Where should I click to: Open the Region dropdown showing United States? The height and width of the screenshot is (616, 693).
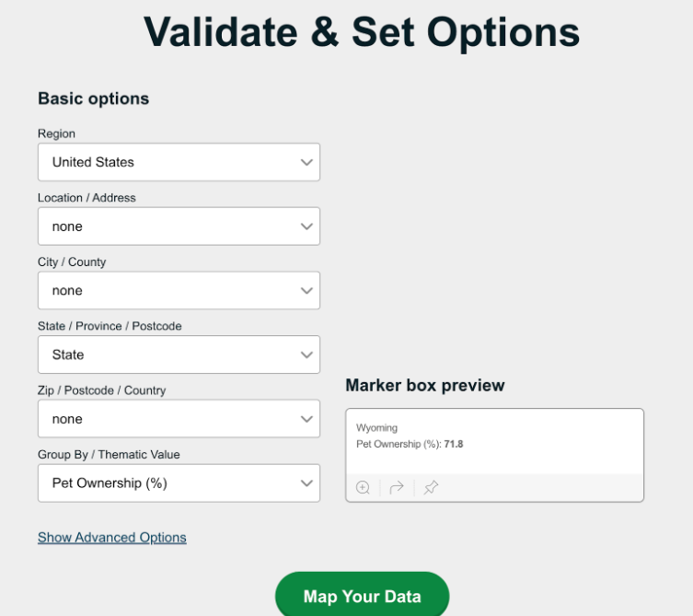click(x=179, y=162)
